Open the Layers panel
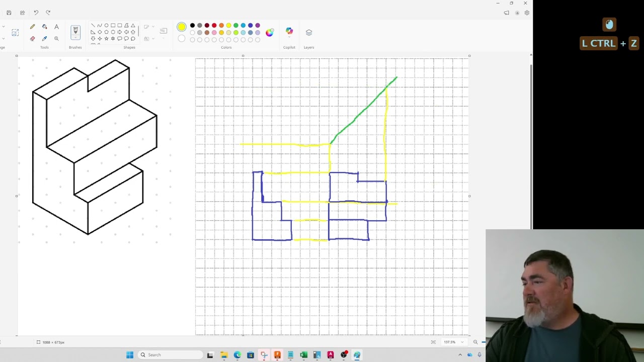The height and width of the screenshot is (362, 644). coord(309,32)
